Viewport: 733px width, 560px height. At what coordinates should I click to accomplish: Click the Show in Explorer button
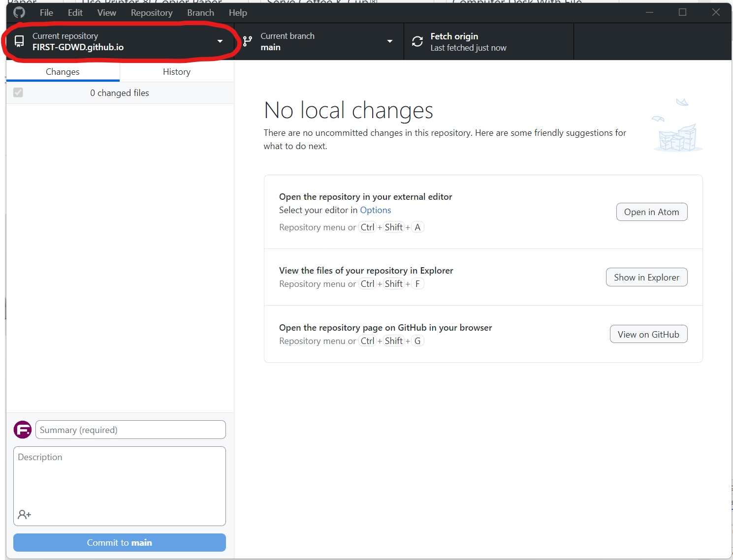tap(647, 278)
